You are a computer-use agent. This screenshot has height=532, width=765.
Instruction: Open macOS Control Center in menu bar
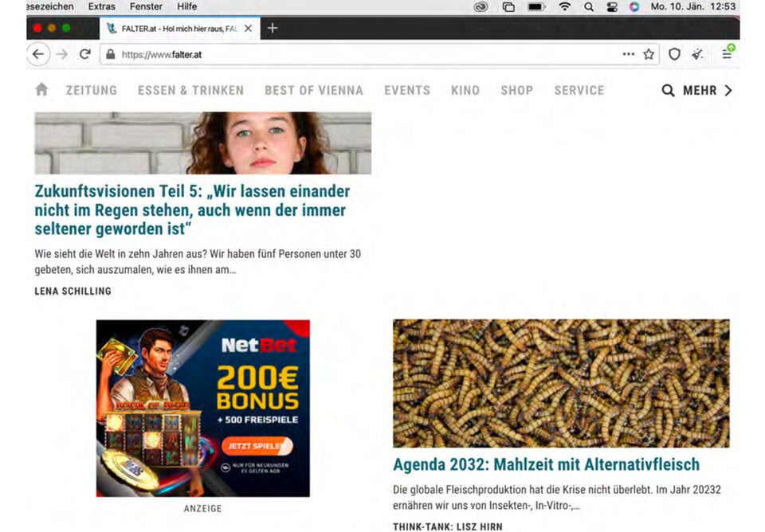coord(612,6)
